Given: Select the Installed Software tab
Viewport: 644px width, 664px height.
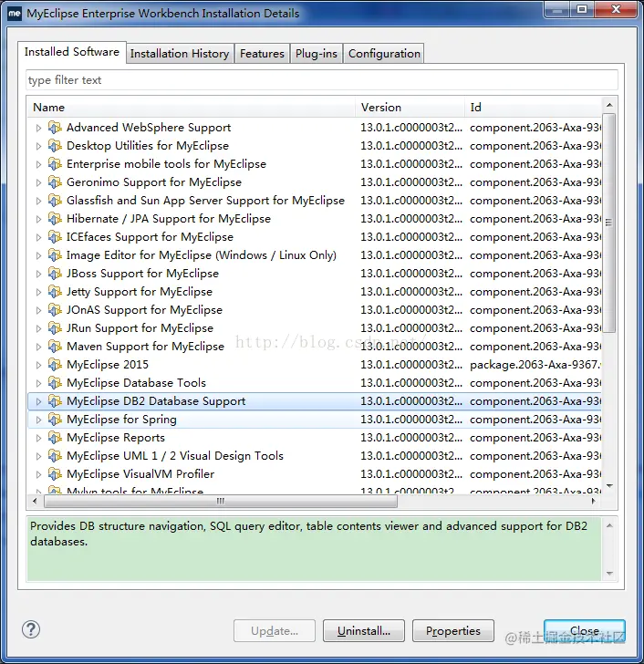Looking at the screenshot, I should 72,52.
